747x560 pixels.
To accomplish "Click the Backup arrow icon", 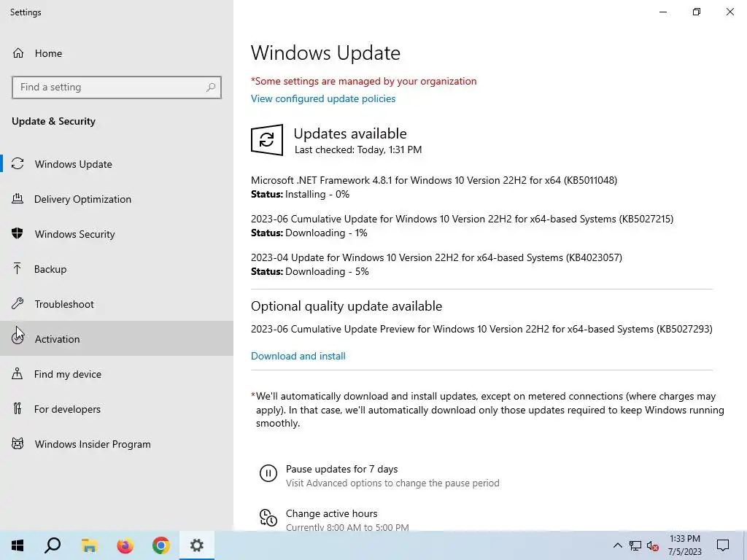I will point(18,269).
